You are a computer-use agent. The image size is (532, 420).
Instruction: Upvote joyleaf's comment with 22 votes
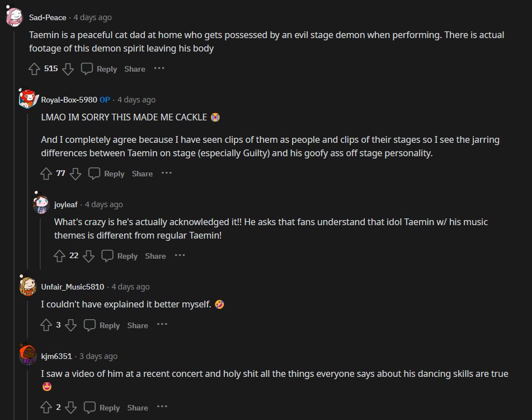click(x=59, y=256)
